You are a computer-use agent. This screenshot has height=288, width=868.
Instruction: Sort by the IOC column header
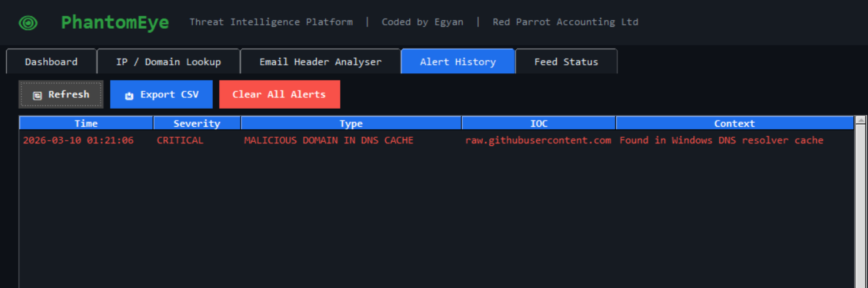[539, 123]
